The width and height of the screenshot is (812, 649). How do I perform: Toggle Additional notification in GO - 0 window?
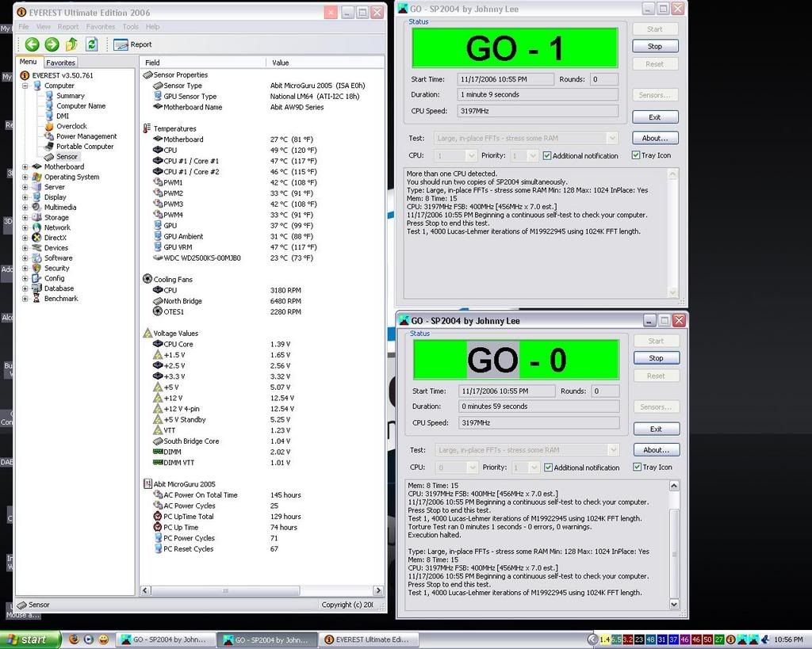tap(548, 468)
